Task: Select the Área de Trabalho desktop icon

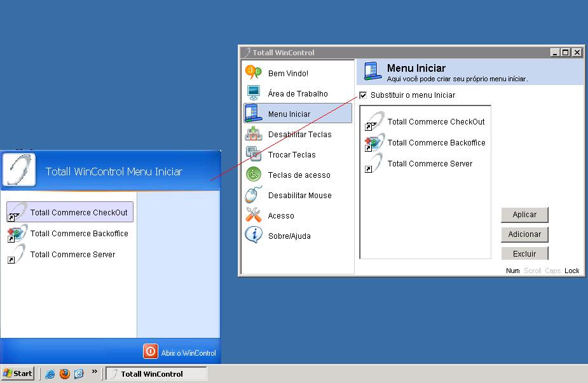Action: click(x=254, y=93)
